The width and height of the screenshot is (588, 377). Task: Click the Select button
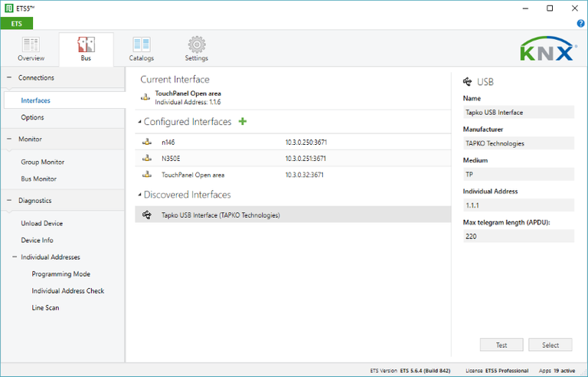(x=550, y=345)
